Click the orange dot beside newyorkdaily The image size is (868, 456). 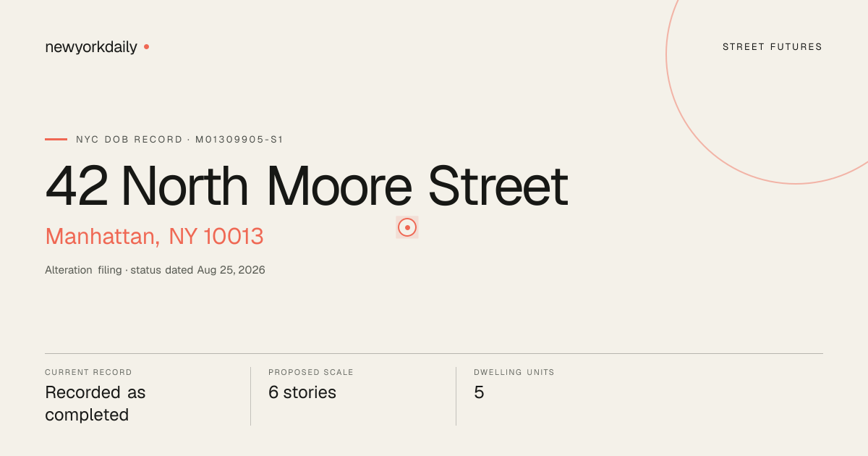pos(146,46)
